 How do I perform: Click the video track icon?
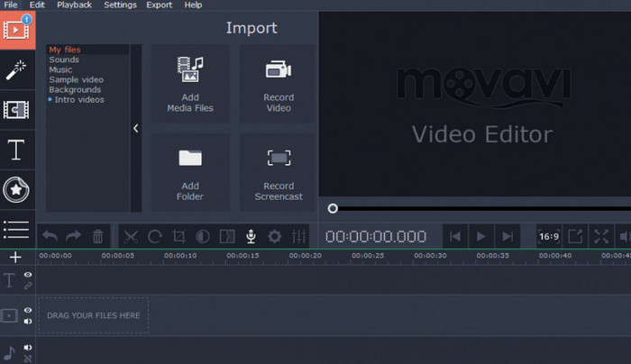pyautogui.click(x=9, y=315)
